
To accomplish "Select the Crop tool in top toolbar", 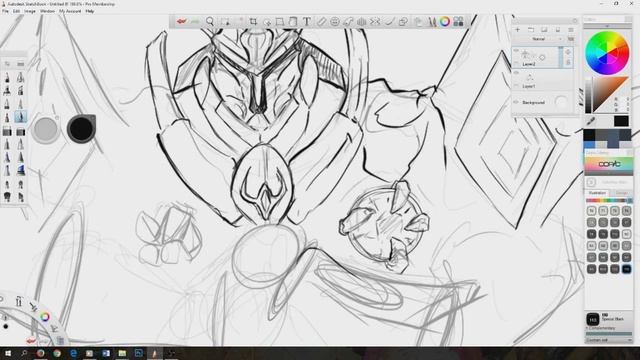I will [253, 22].
